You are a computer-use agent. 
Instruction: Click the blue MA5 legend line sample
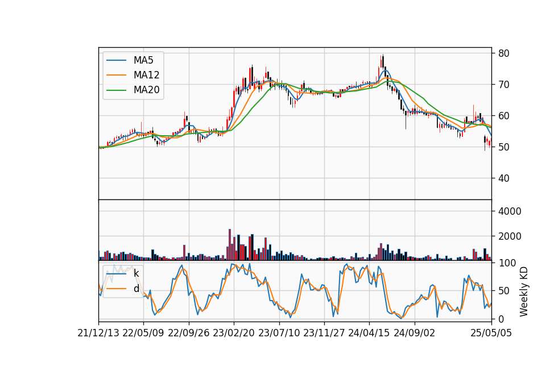[116, 60]
